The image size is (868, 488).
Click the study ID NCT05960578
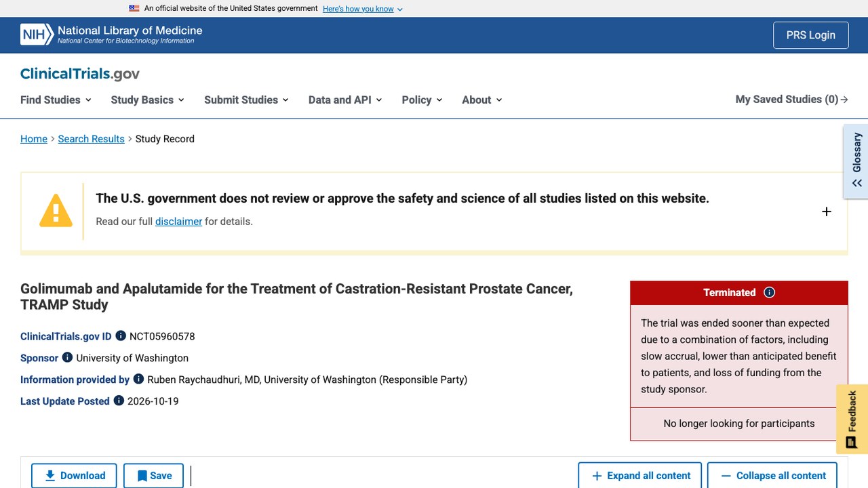[162, 336]
